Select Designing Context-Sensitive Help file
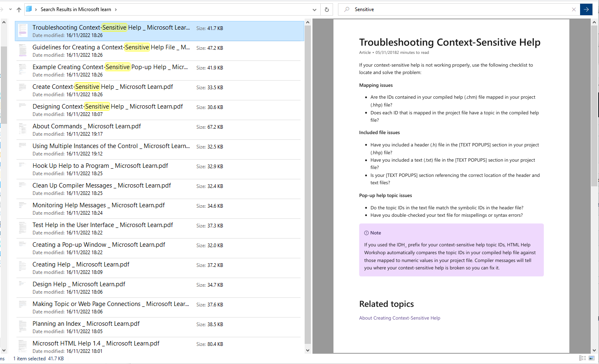This screenshot has height=364, width=599. coord(107,109)
